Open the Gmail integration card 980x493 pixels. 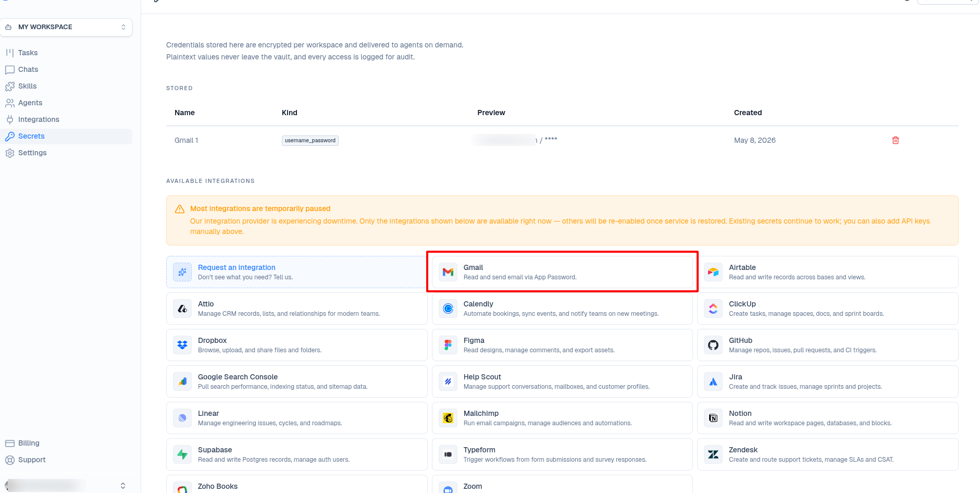click(562, 272)
